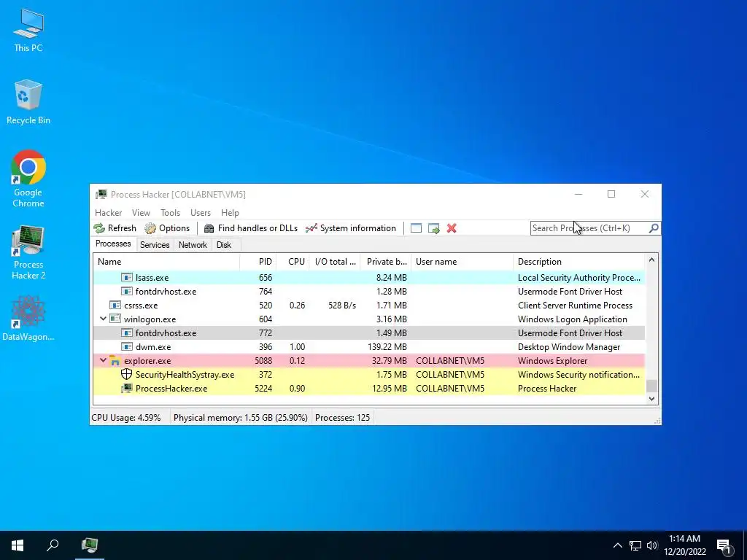Click the SecurityHealthSystray.exe shield icon
Viewport: 747px width, 560px height.
pyautogui.click(x=126, y=374)
